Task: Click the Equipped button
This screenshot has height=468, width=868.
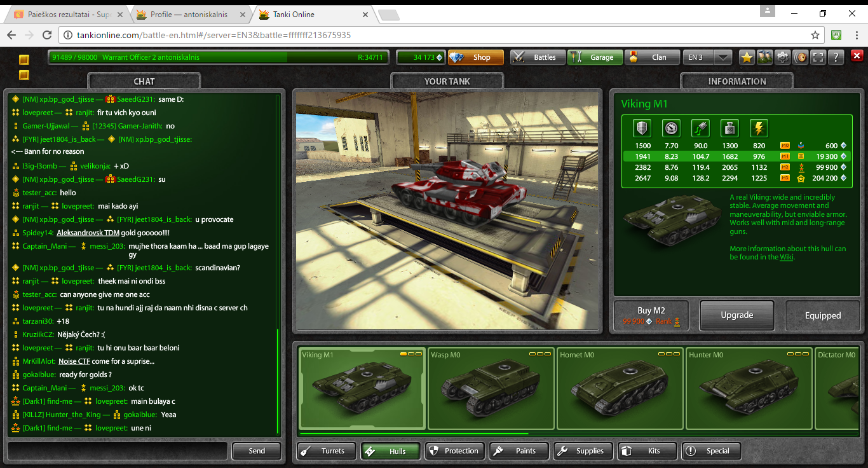Action: pos(823,315)
